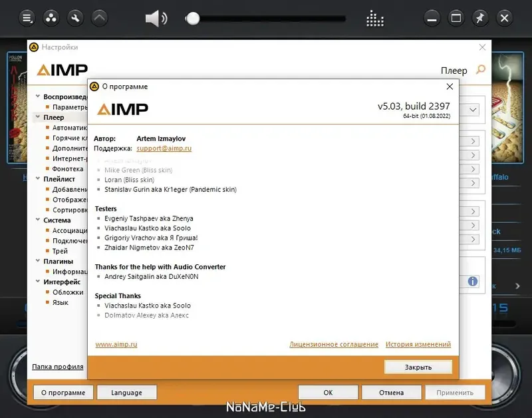Image resolution: width=532 pixels, height=418 pixels.
Task: Open the visualization equalizer icon
Action: pos(374,19)
